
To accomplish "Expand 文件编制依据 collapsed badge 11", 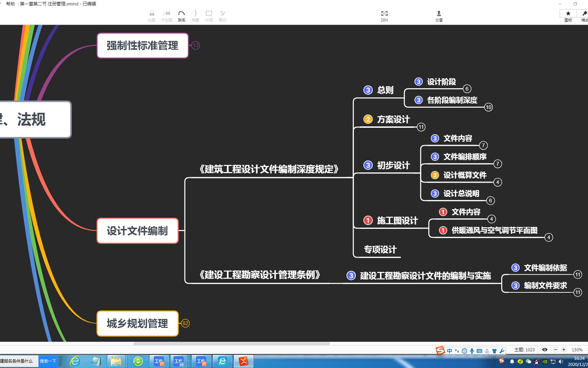I will [x=578, y=275].
